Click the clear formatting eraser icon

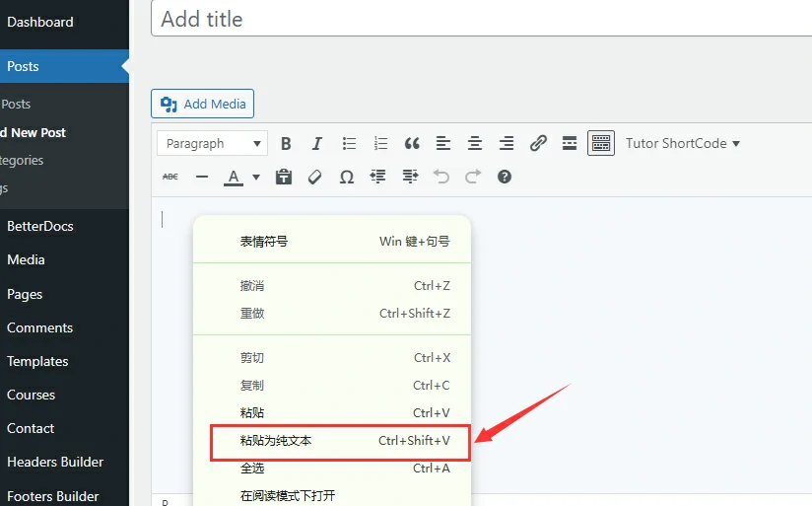pos(315,178)
